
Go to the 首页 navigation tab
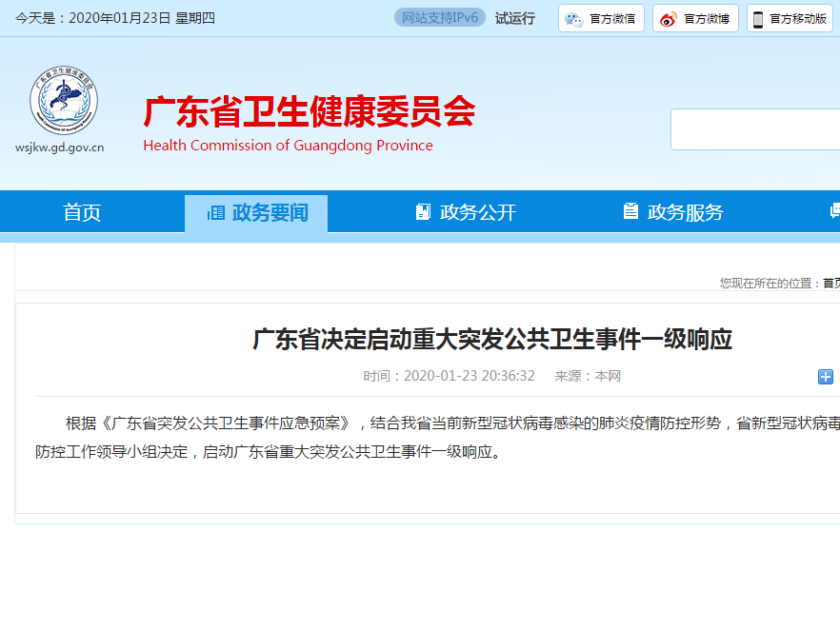82,212
